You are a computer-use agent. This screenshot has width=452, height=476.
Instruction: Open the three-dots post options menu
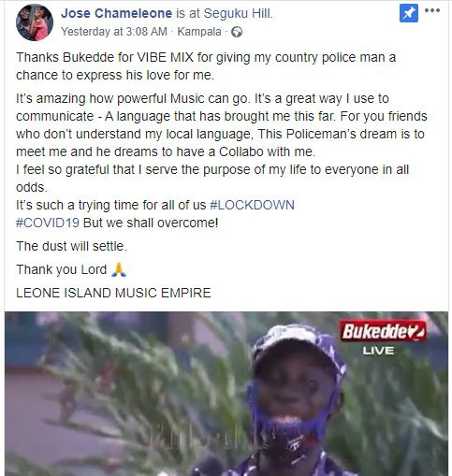(x=432, y=10)
